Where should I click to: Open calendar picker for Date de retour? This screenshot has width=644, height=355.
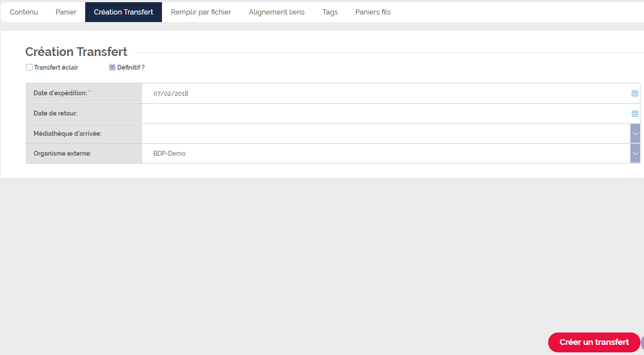[635, 114]
